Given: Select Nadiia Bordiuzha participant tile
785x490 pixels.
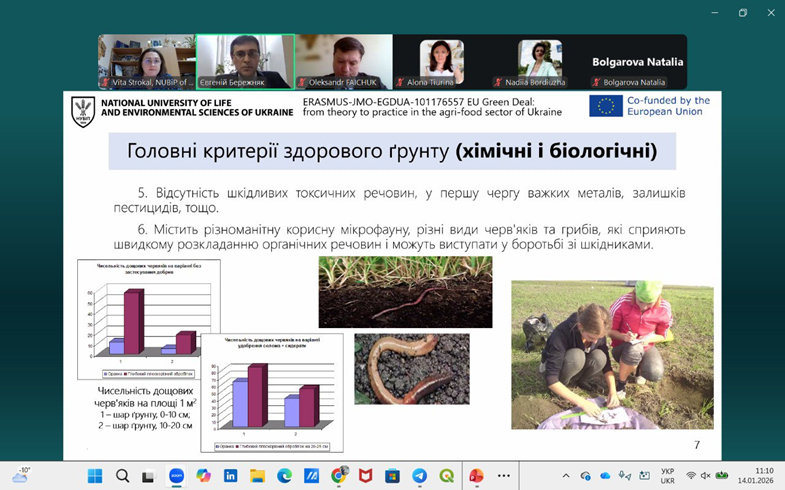Looking at the screenshot, I should (x=540, y=62).
